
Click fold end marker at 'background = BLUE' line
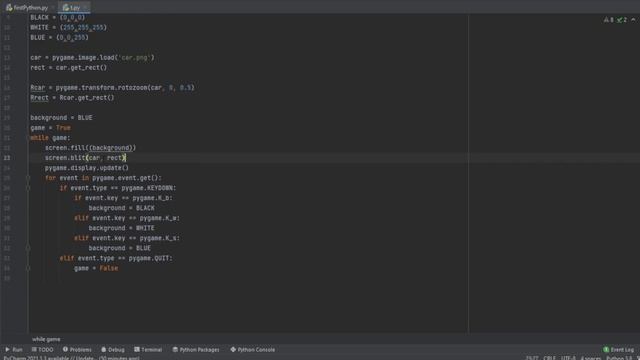28,248
